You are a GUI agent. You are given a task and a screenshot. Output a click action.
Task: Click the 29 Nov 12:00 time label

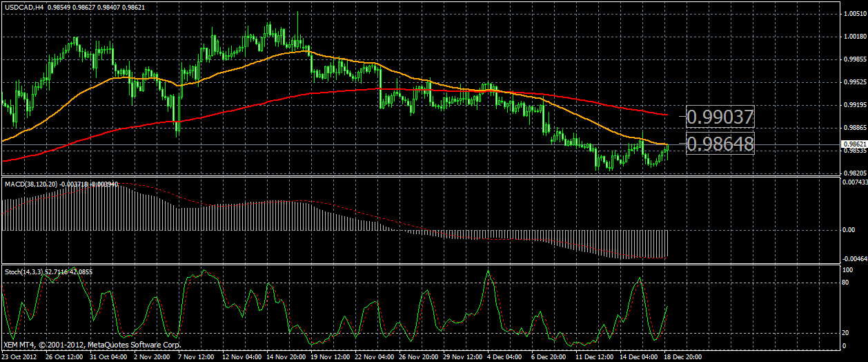(463, 356)
